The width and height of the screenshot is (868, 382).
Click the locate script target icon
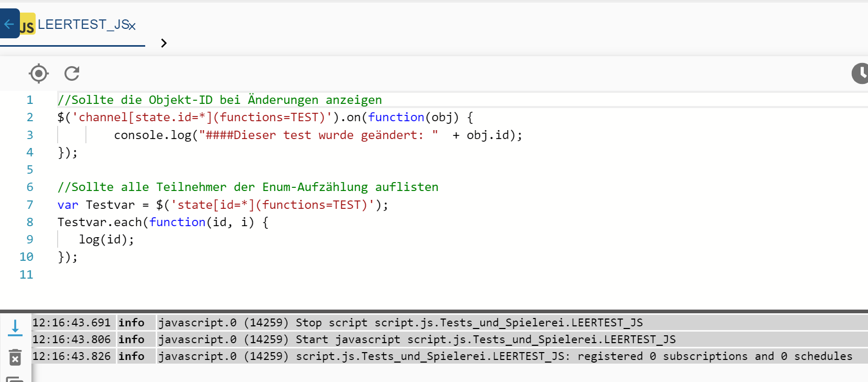[x=39, y=73]
